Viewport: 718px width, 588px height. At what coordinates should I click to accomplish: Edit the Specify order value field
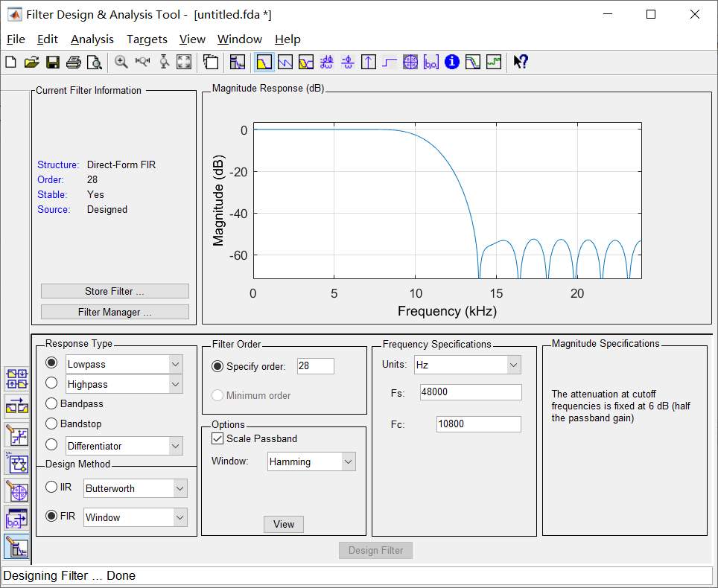[316, 365]
